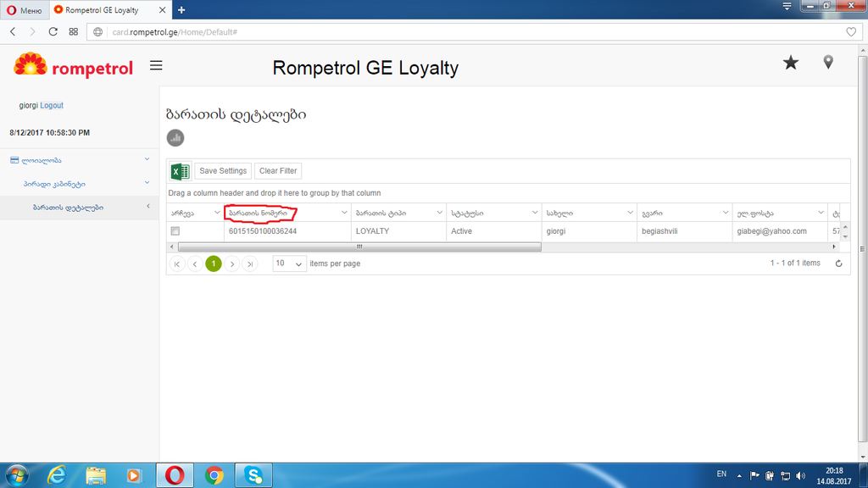Open Opera tab menu icon top-right
Viewport: 868px width, 488px height.
[787, 6]
